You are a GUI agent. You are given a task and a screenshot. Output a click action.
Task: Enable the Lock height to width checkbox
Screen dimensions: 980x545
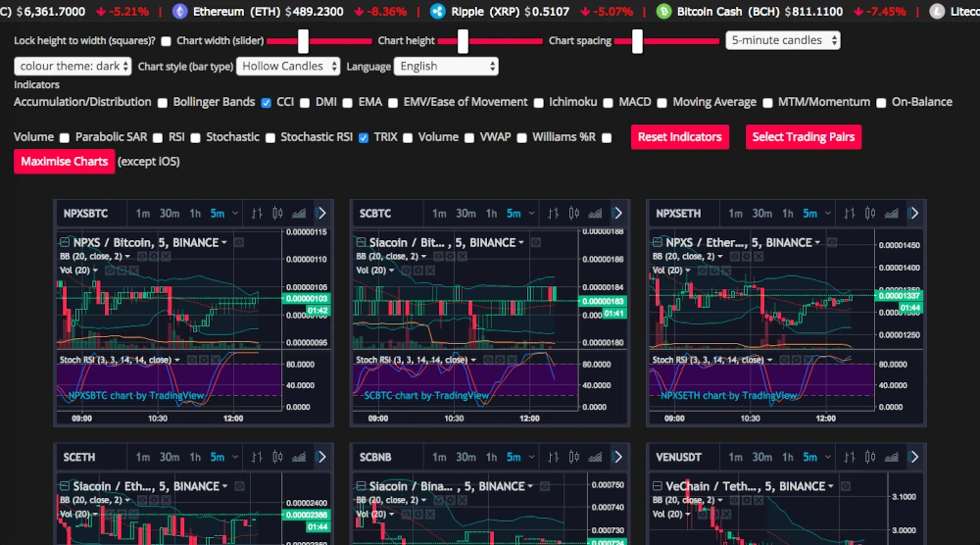(166, 41)
